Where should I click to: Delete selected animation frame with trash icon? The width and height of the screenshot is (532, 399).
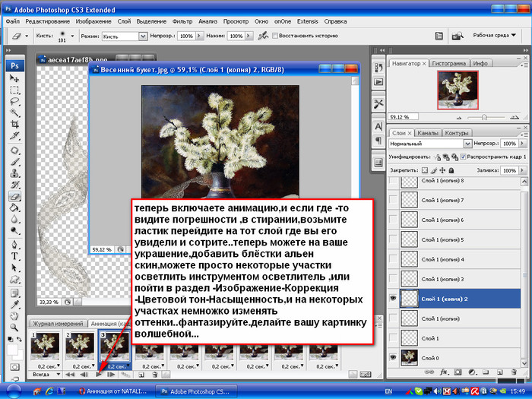155,375
